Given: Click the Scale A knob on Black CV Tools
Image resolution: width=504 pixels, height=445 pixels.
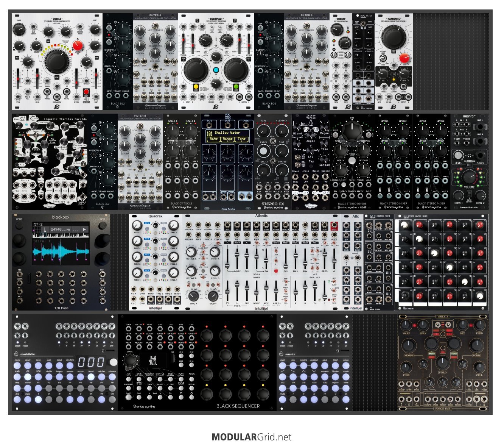Looking at the screenshot, I should pos(172,131).
